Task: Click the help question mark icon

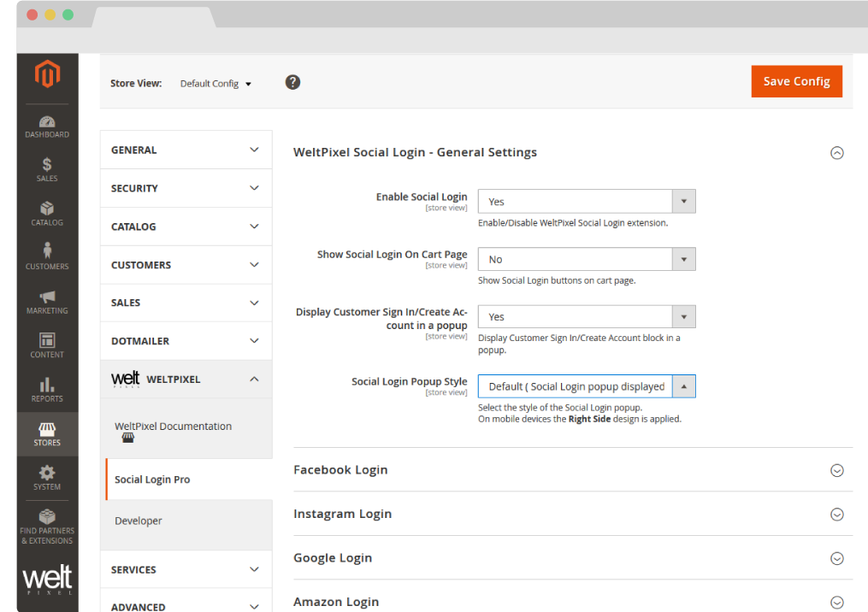Action: click(292, 82)
